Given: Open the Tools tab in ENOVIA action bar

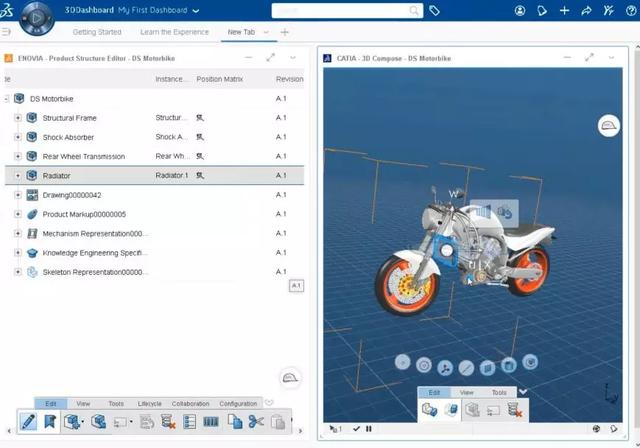Looking at the screenshot, I should click(116, 404).
